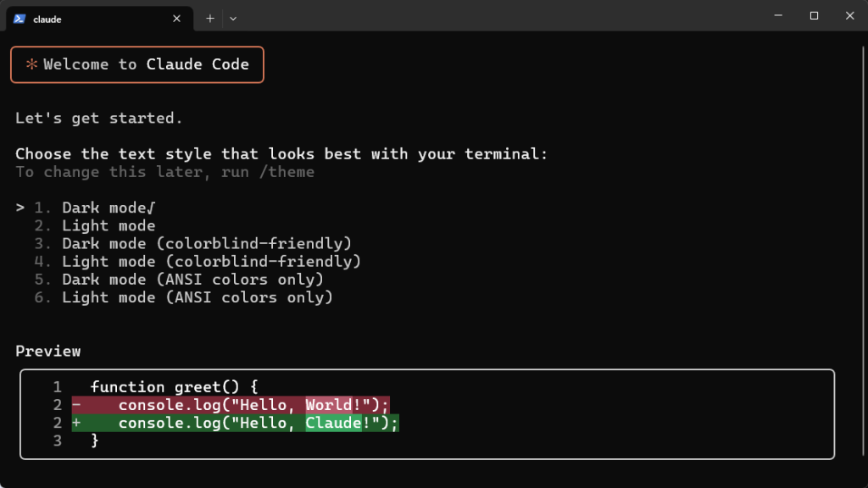Maximize the terminal window
868x488 pixels.
pos(814,15)
